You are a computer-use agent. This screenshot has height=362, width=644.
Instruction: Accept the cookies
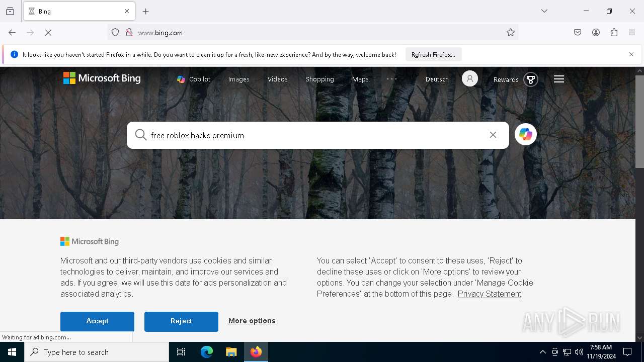(x=97, y=321)
